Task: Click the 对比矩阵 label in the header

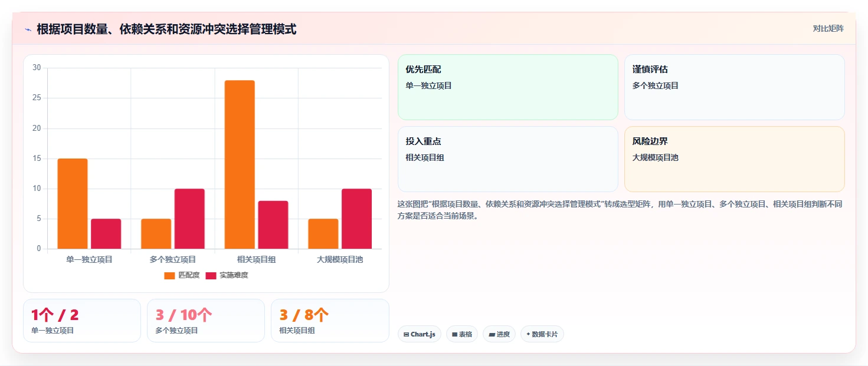Action: pos(828,28)
